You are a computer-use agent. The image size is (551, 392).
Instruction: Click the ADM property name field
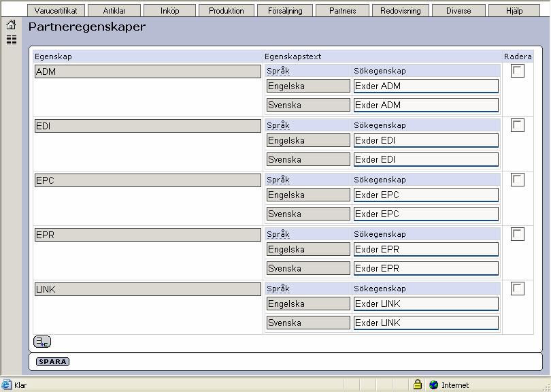148,71
